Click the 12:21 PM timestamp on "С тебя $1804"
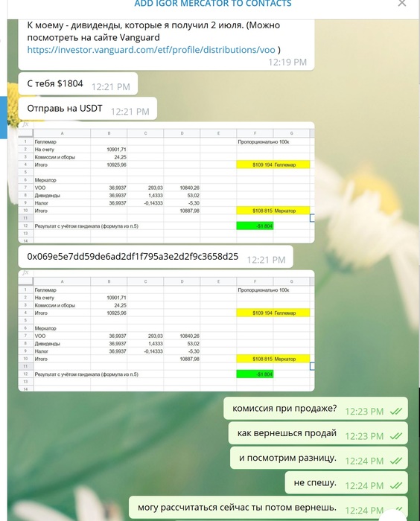The height and width of the screenshot is (521, 420). (x=111, y=87)
